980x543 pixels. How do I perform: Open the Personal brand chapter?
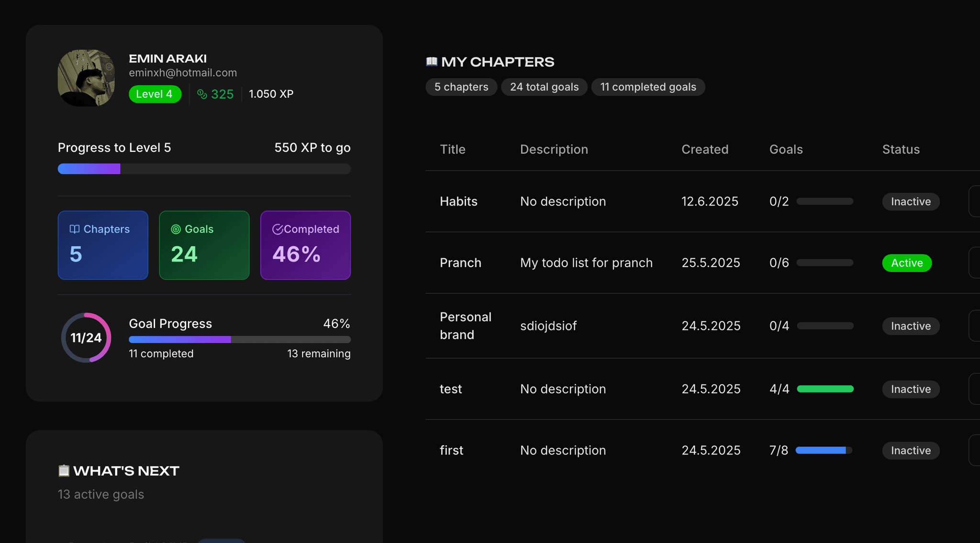[x=465, y=326]
